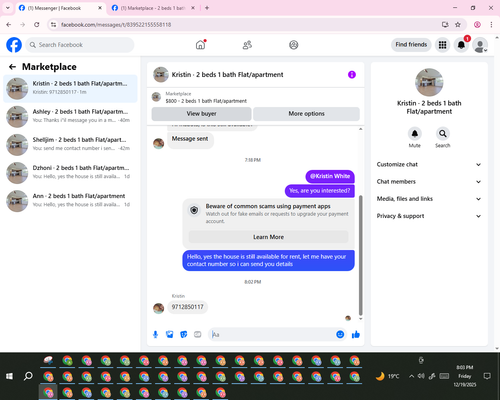Screen dimensions: 500x400
Task: Open the Kristin conversation in the list
Action: tap(70, 88)
